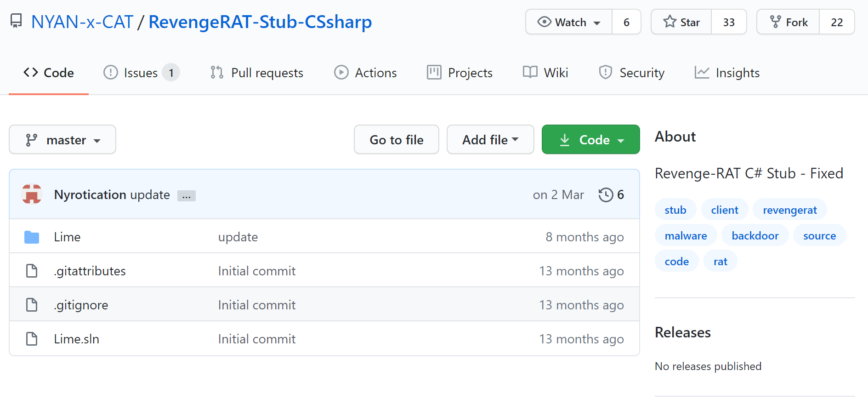Screen dimensions: 868x399
Task: Click the 'stub' topic tag
Action: pyautogui.click(x=675, y=210)
